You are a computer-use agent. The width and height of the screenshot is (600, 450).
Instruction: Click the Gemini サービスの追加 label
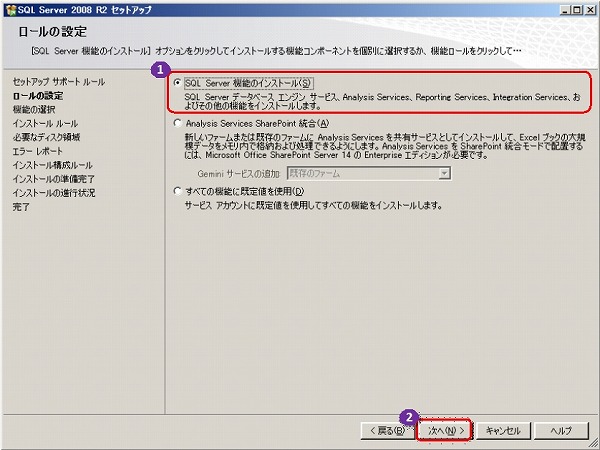(239, 174)
